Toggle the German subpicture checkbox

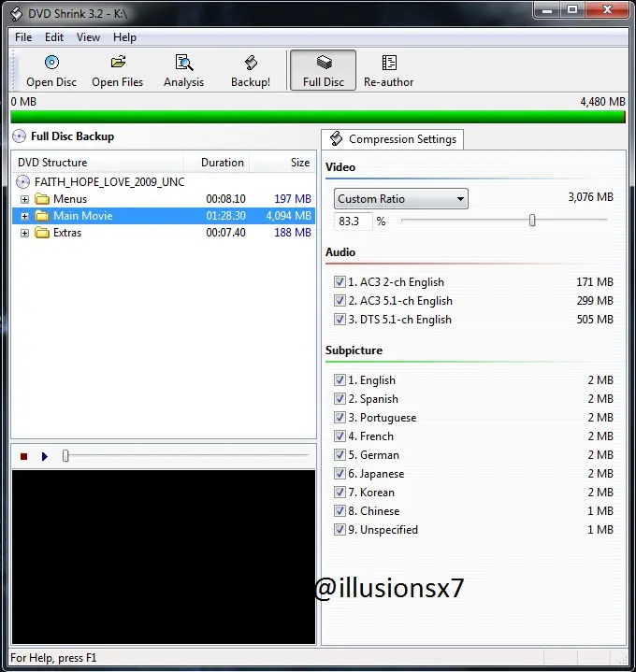pos(340,455)
